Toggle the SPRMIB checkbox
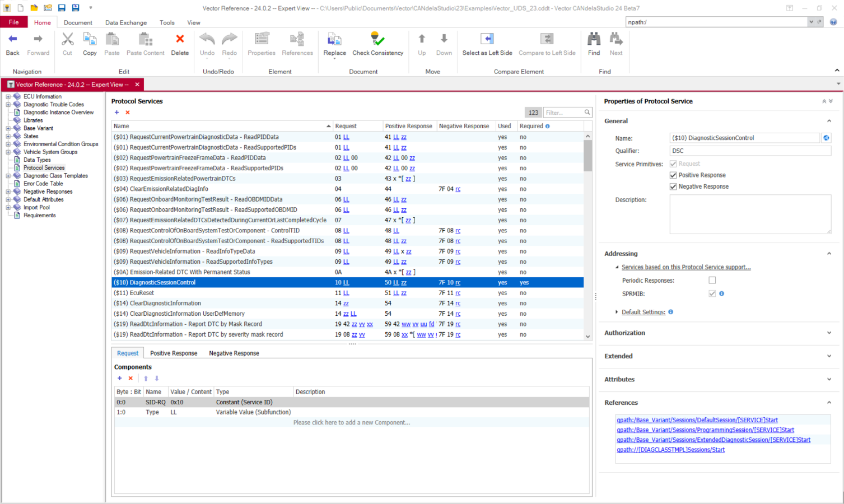844x504 pixels. [x=712, y=293]
